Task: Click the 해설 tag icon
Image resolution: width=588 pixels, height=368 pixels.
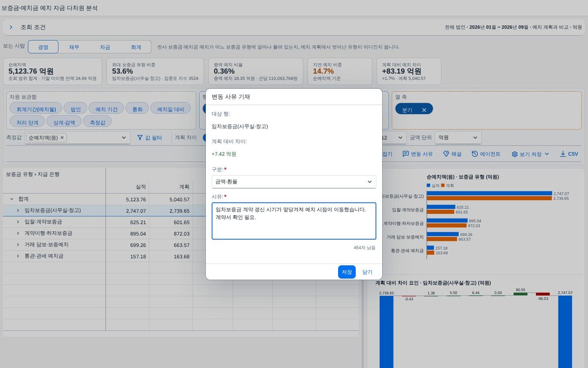Action: click(x=446, y=154)
